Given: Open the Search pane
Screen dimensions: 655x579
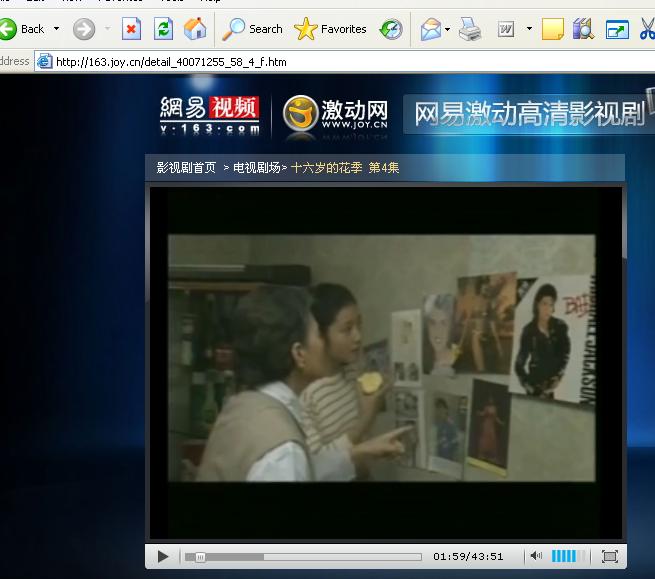Looking at the screenshot, I should point(252,29).
